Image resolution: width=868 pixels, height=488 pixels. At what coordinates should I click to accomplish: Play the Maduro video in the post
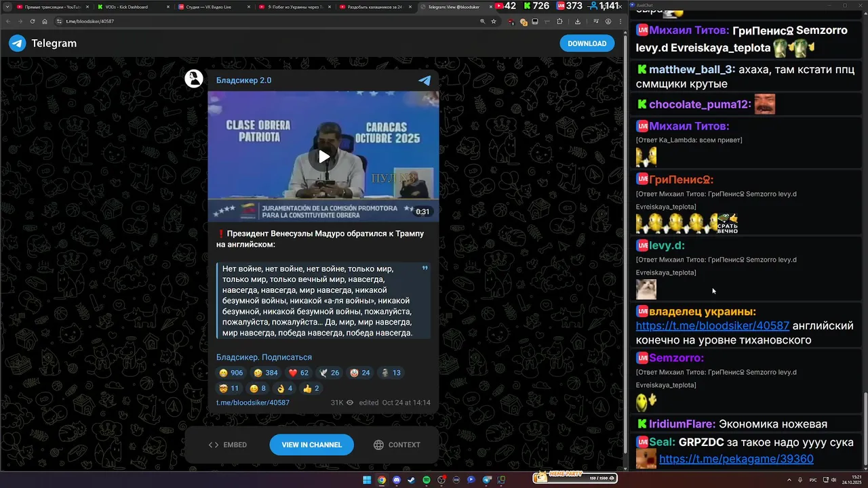323,157
